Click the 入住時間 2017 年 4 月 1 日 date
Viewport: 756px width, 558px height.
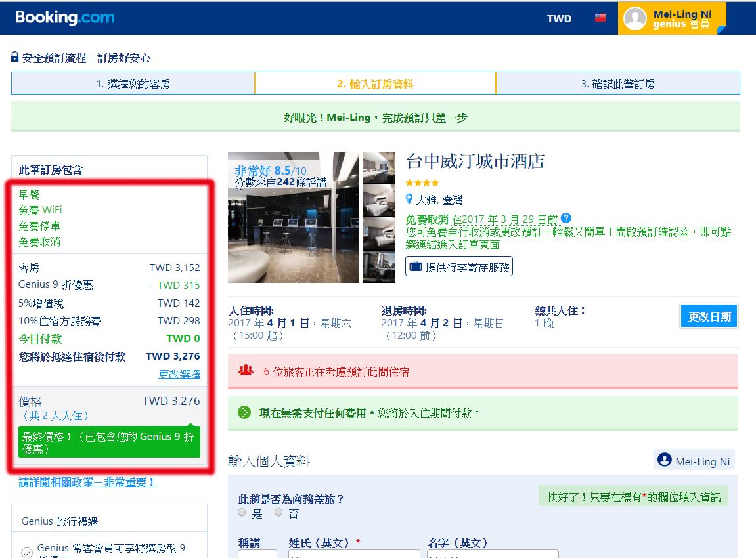click(290, 323)
